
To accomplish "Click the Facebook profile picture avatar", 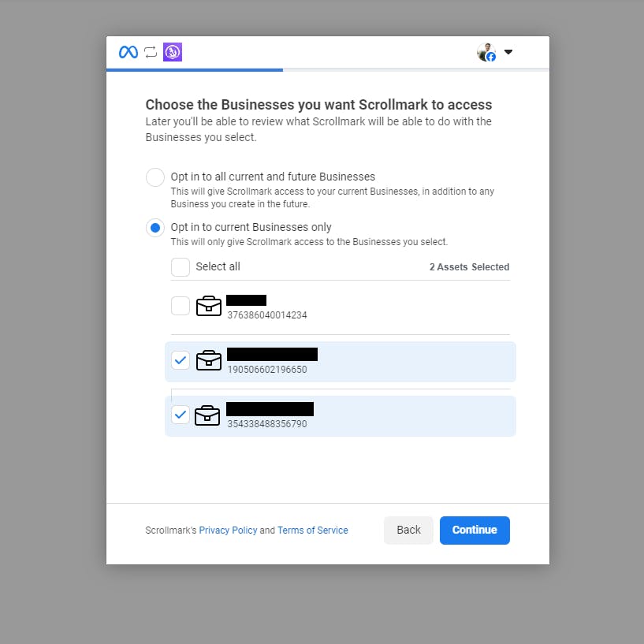I will tap(486, 52).
